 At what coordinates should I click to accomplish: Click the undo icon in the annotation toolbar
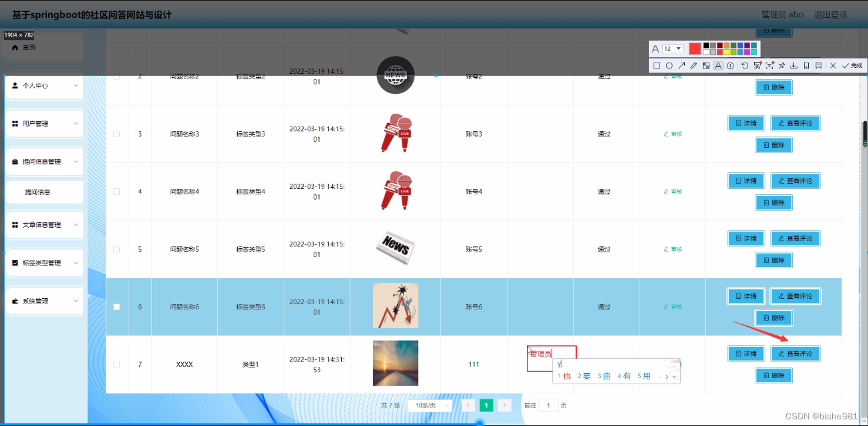[x=745, y=65]
